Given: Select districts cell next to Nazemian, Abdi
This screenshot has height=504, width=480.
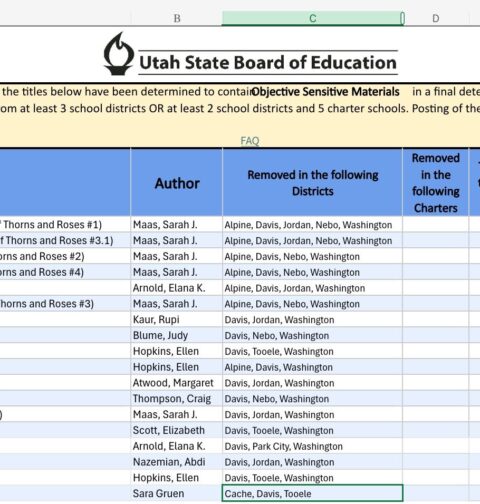Looking at the screenshot, I should click(x=312, y=462).
